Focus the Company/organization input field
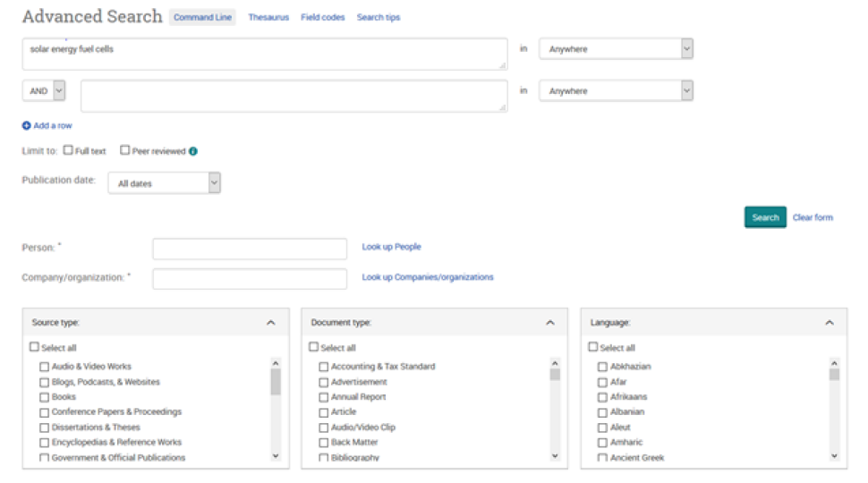Screen dimensions: 868x483 [250, 279]
